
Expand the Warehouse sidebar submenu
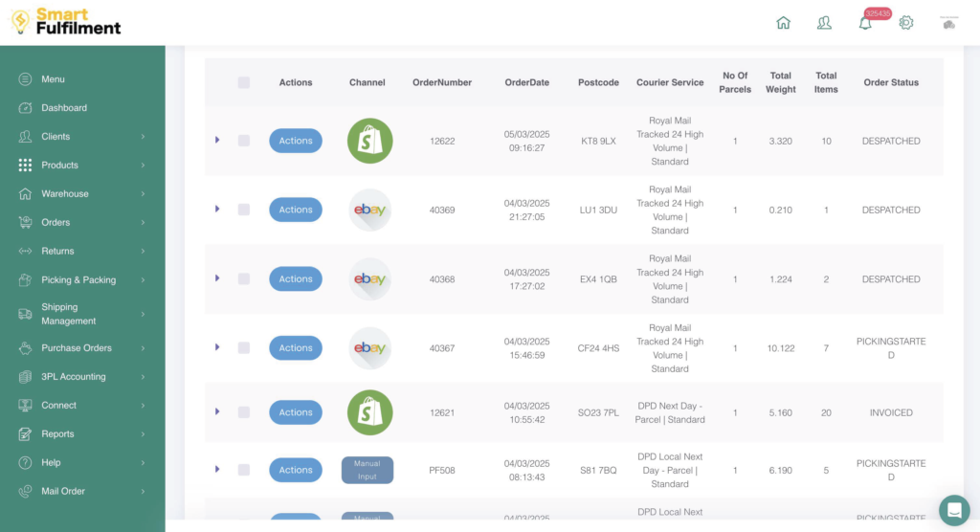81,193
